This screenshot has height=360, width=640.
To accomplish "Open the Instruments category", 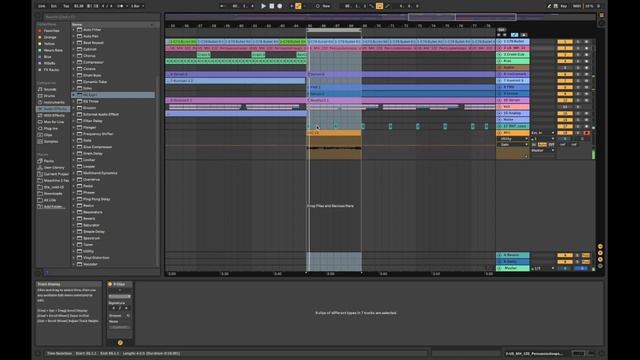I will coord(54,102).
